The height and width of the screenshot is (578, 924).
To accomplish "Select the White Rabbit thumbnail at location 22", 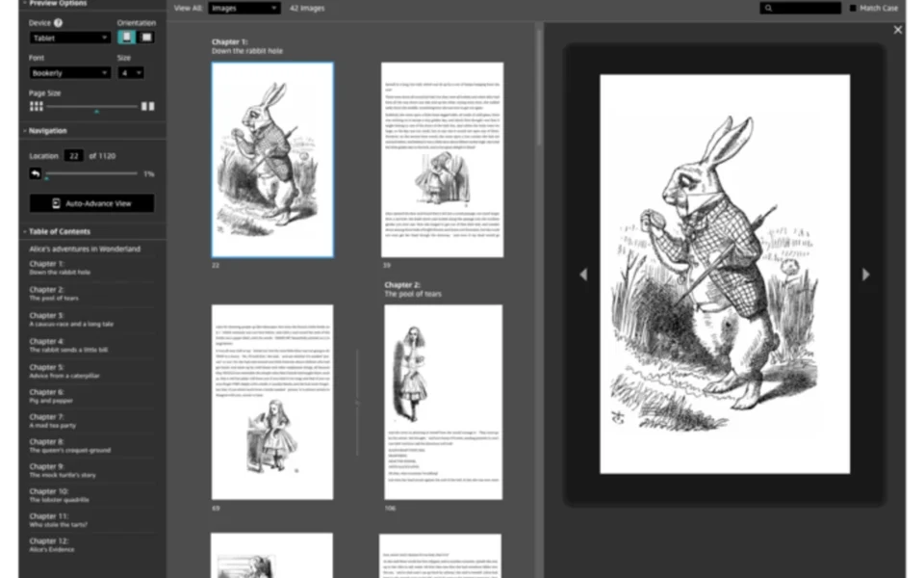I will (x=272, y=160).
